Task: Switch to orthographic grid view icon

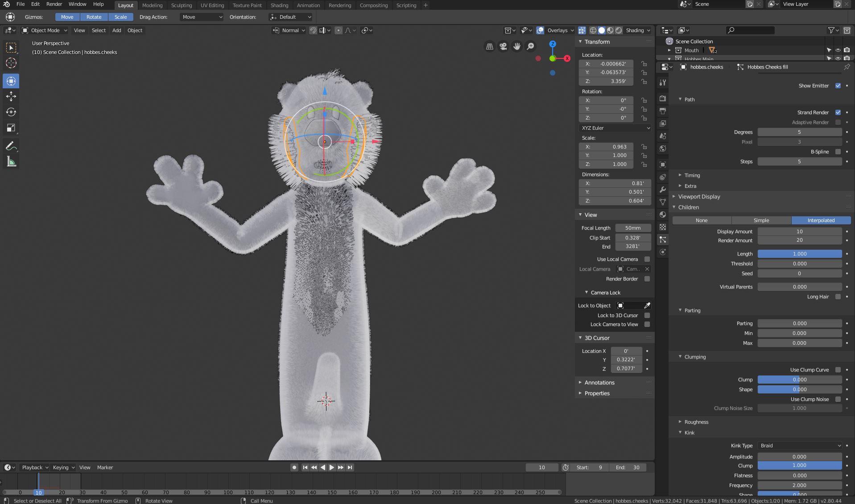Action: pos(490,46)
